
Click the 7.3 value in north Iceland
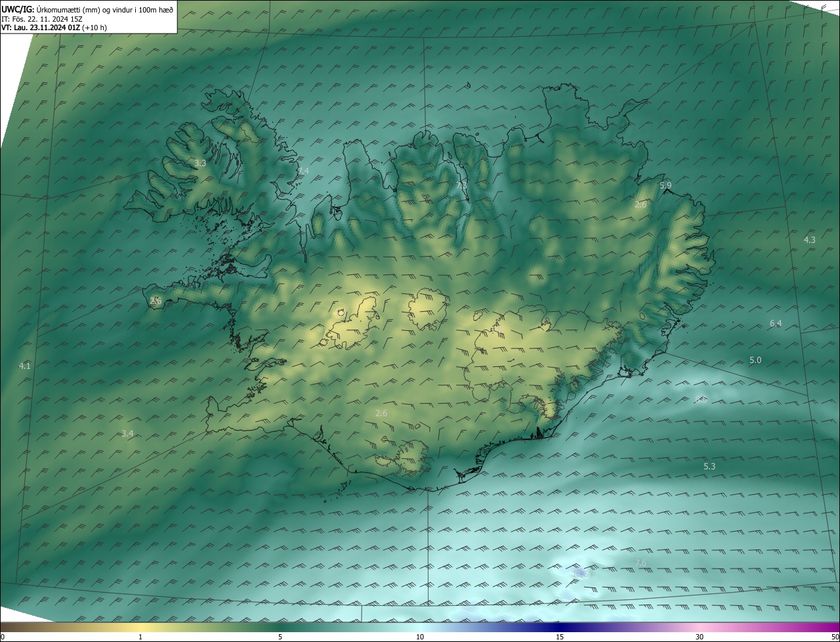point(461,186)
